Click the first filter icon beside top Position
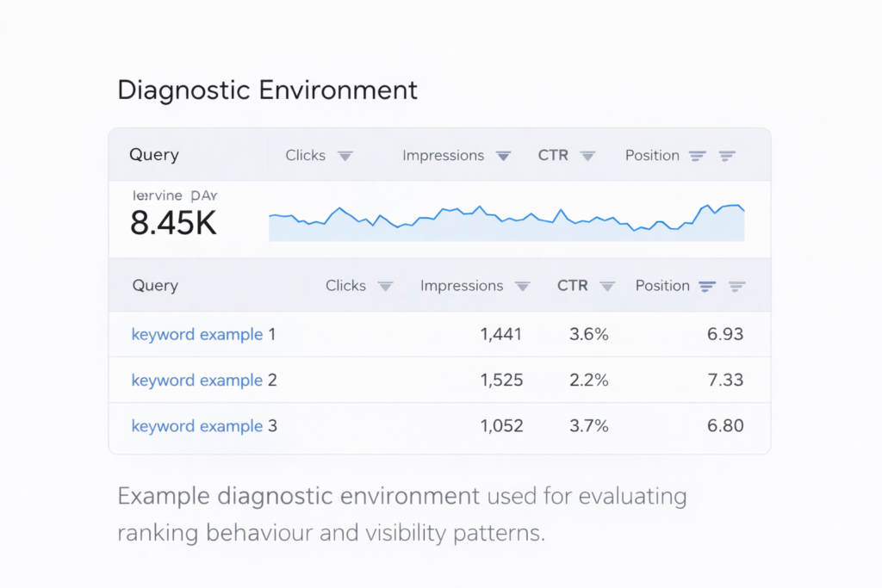The height and width of the screenshot is (588, 882). pos(697,156)
